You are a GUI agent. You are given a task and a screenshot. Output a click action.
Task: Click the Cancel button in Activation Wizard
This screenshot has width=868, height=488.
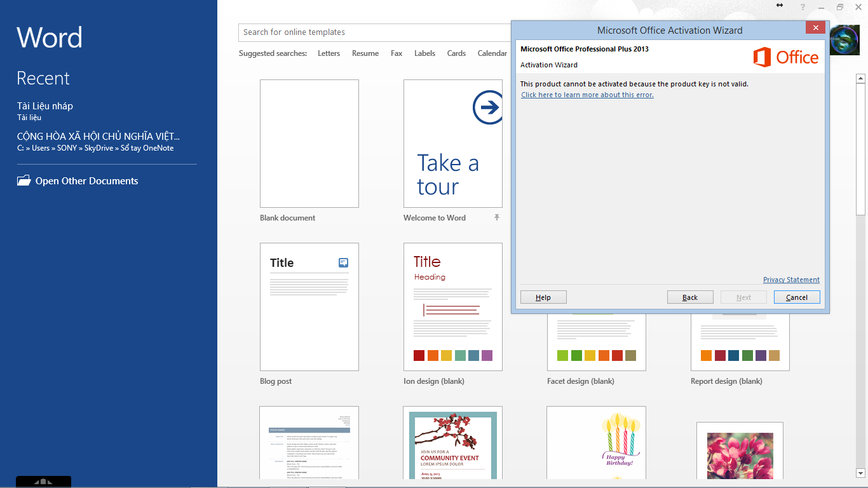(x=797, y=297)
